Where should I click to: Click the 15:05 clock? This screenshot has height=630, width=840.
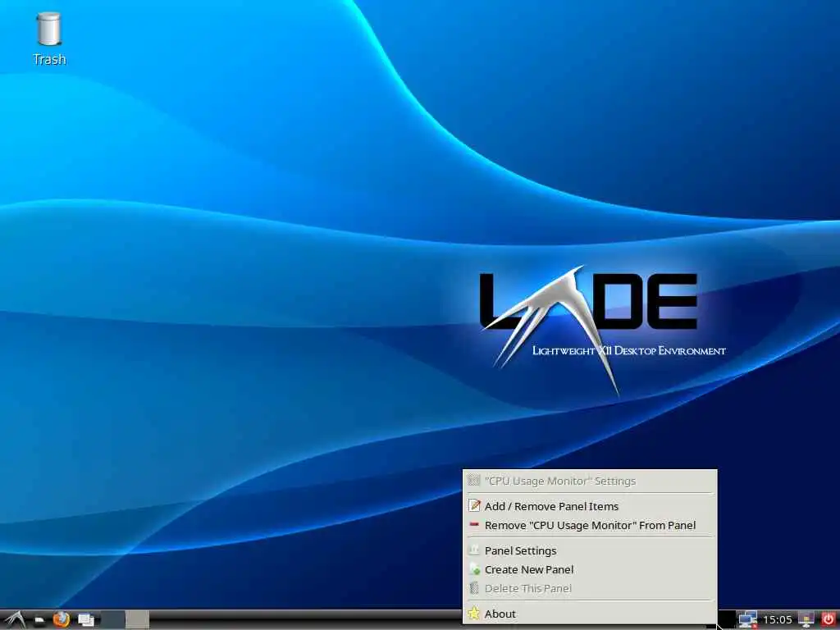pos(778,620)
